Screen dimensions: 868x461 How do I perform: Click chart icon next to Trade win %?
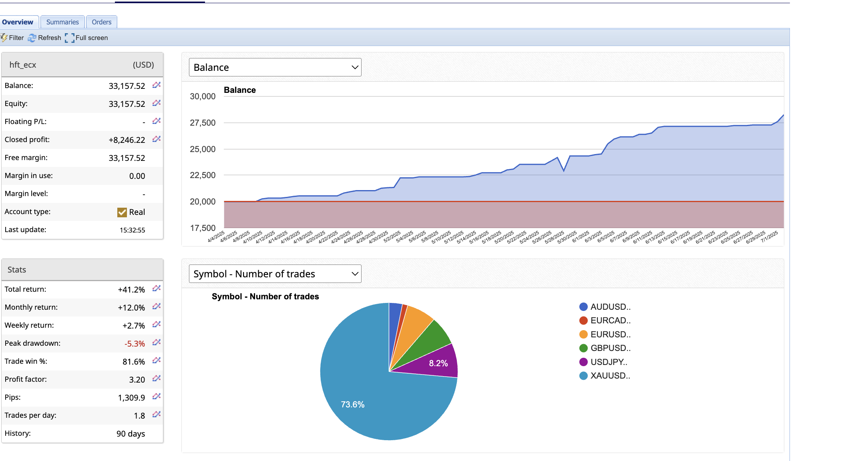click(x=157, y=360)
